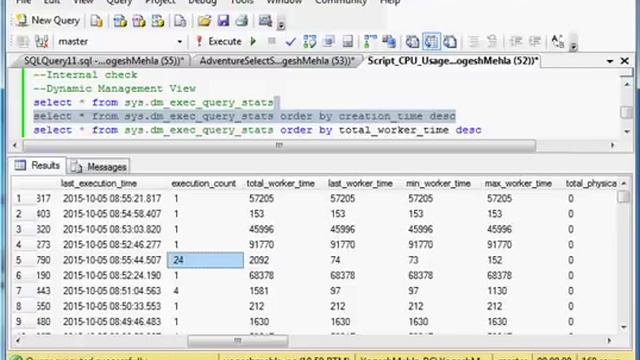
Task: Start an Analysis Services XMLA Query
Action: [158, 21]
